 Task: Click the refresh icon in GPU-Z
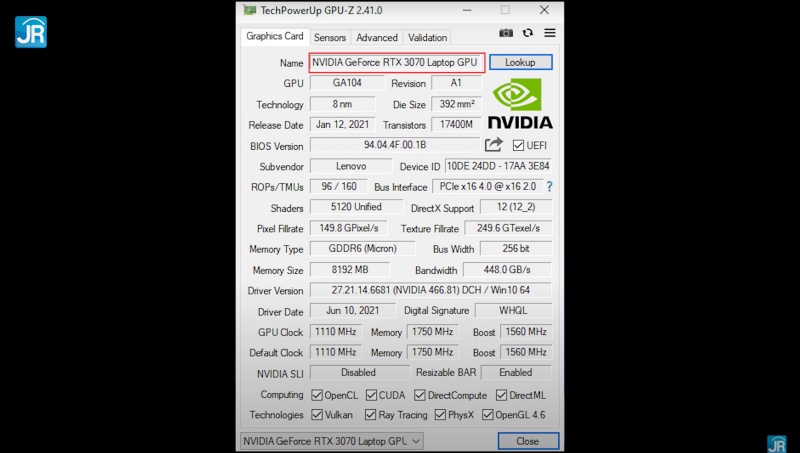[528, 33]
